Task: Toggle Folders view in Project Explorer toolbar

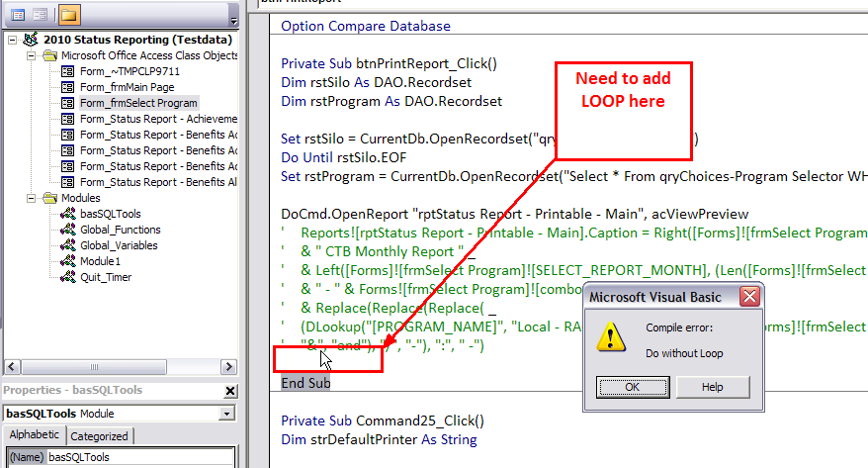Action: (x=69, y=15)
